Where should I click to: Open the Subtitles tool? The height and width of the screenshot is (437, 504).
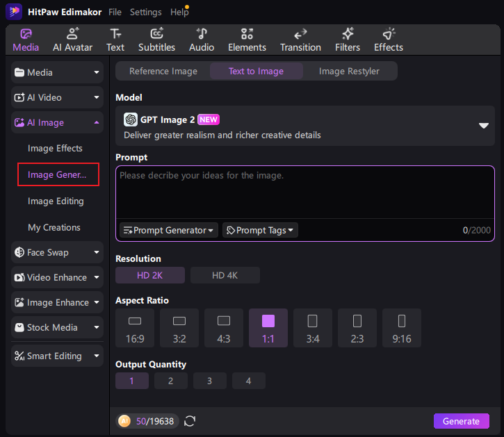point(156,40)
